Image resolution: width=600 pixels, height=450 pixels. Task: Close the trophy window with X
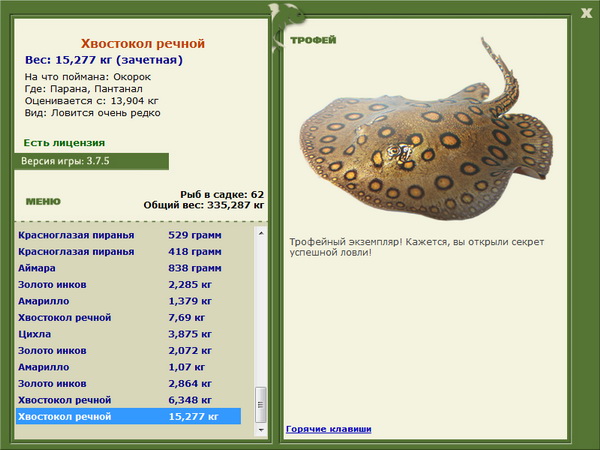[586, 13]
